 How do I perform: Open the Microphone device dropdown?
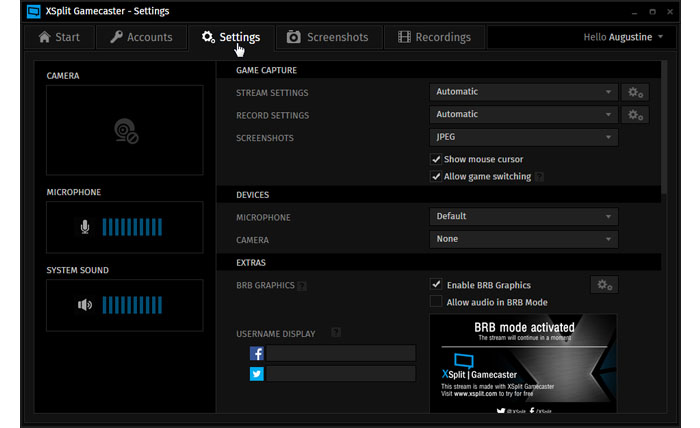(x=524, y=216)
